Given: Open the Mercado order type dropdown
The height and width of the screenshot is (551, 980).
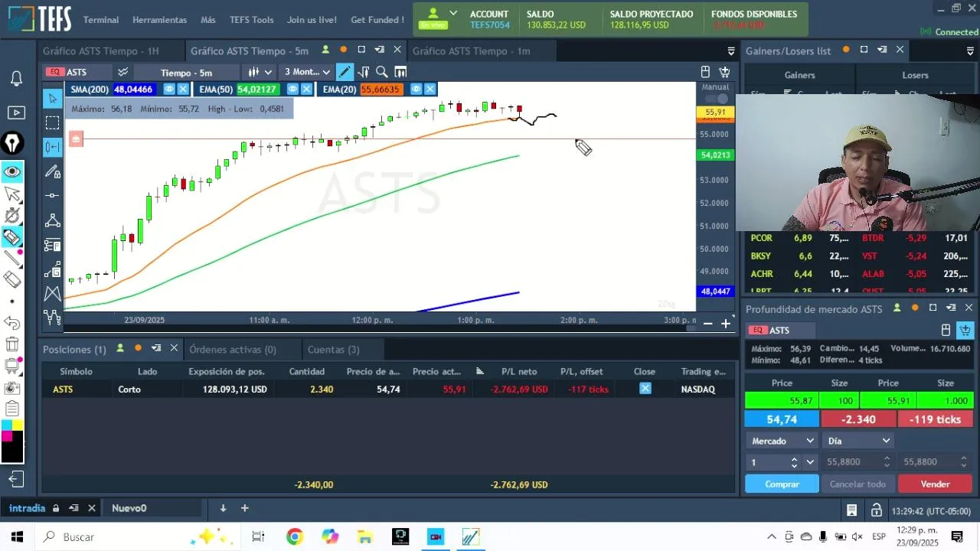Looking at the screenshot, I should (x=782, y=441).
